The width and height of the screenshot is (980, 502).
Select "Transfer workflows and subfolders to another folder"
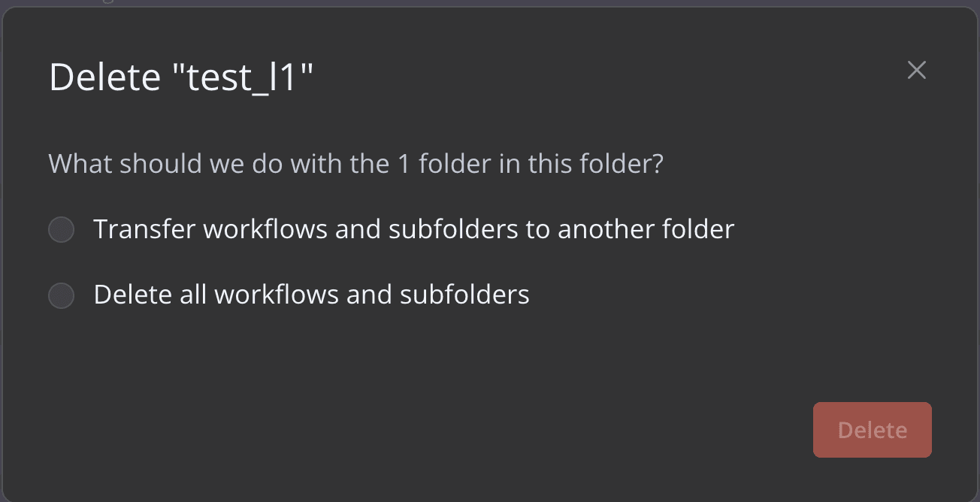point(61,229)
